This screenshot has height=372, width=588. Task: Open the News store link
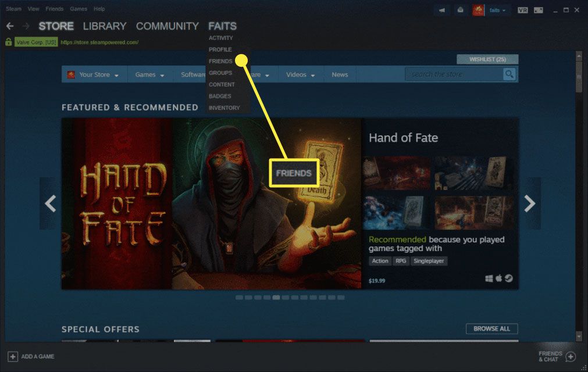pyautogui.click(x=340, y=74)
